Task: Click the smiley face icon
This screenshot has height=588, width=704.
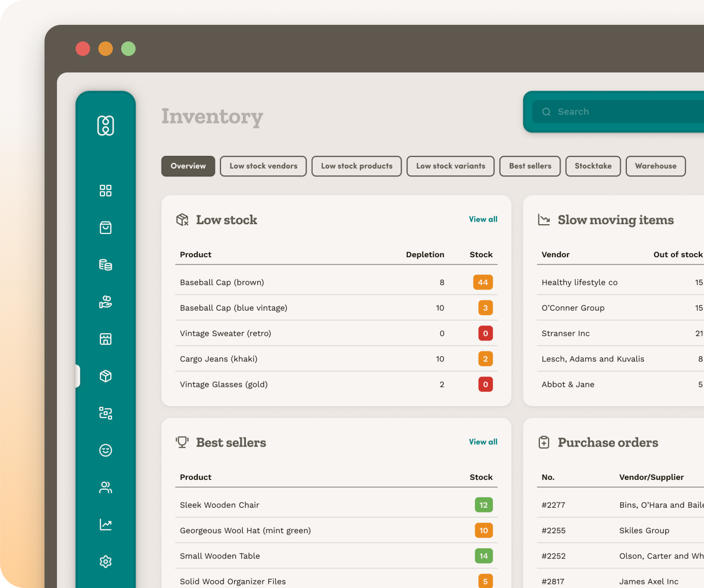Action: coord(106,450)
